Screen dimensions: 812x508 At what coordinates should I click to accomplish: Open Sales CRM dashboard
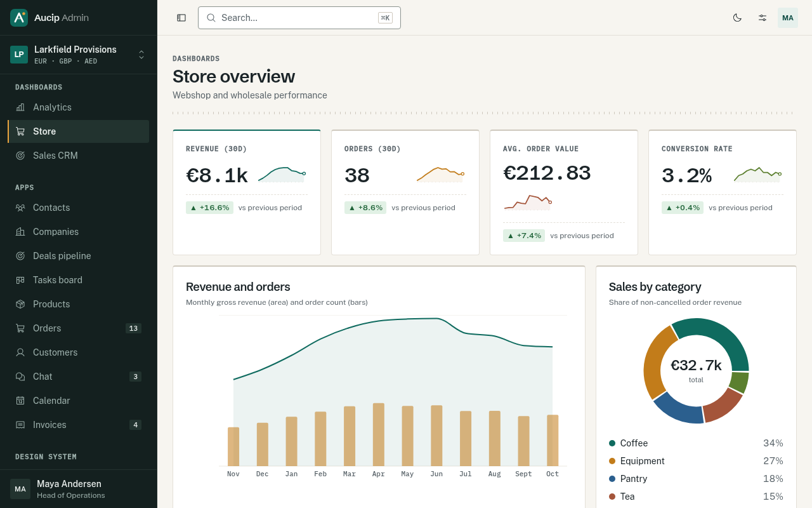tap(79, 156)
